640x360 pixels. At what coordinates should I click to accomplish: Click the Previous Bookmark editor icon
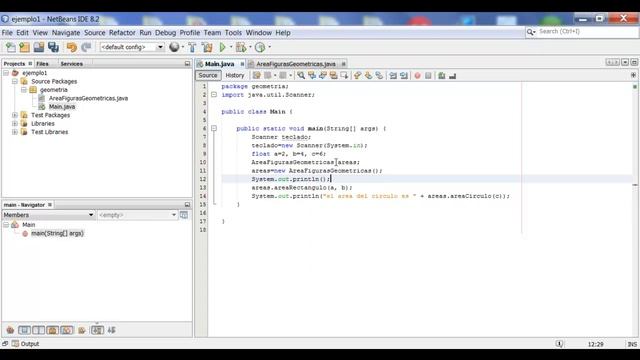tap(358, 76)
